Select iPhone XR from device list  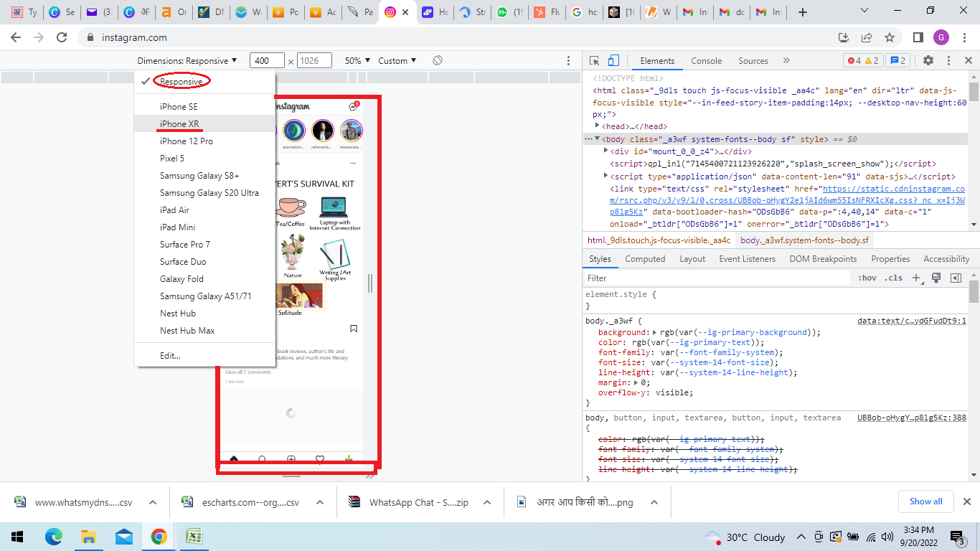click(204, 124)
